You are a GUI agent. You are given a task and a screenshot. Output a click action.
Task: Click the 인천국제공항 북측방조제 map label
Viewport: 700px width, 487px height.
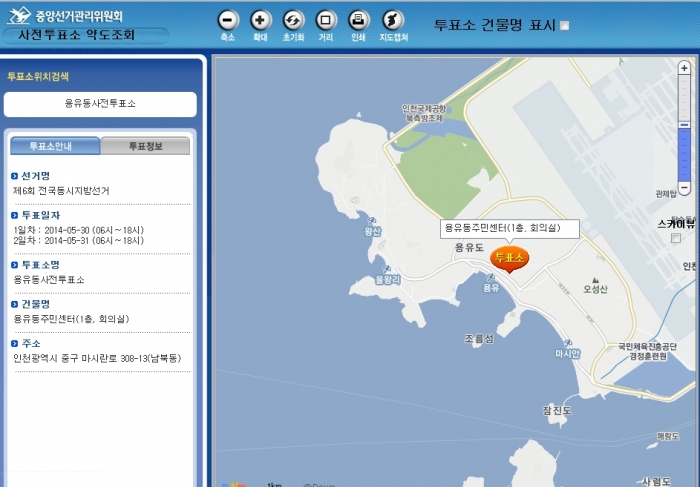point(424,113)
